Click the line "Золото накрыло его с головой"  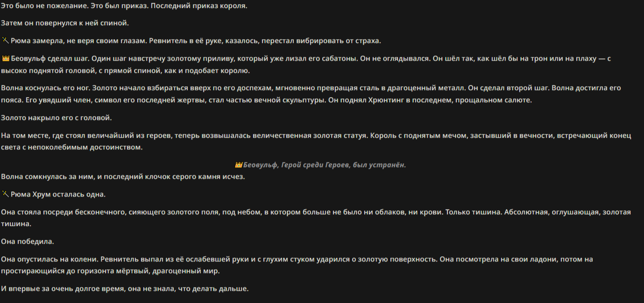(x=57, y=118)
